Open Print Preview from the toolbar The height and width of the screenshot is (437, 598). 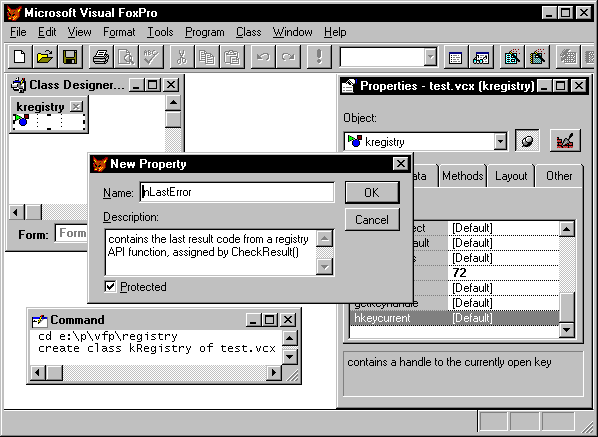tap(126, 57)
